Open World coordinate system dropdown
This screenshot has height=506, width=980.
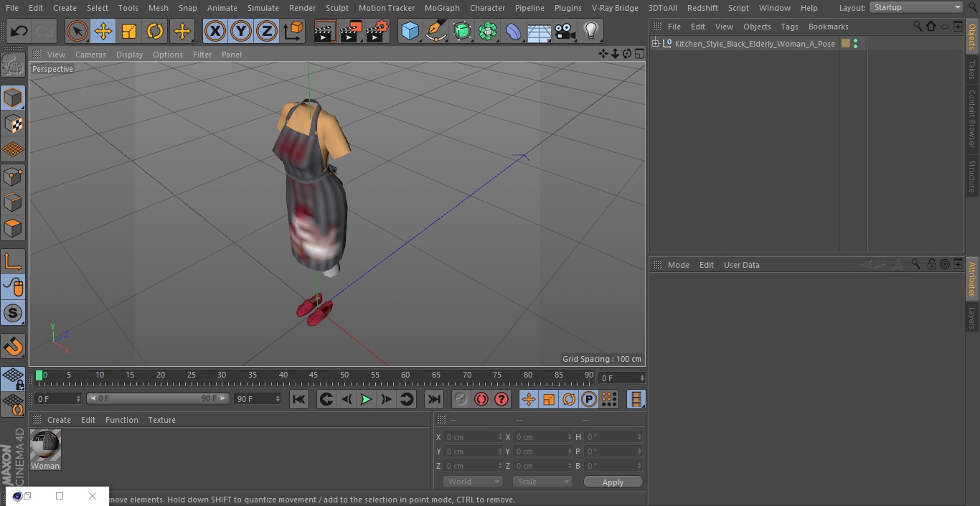coord(473,482)
